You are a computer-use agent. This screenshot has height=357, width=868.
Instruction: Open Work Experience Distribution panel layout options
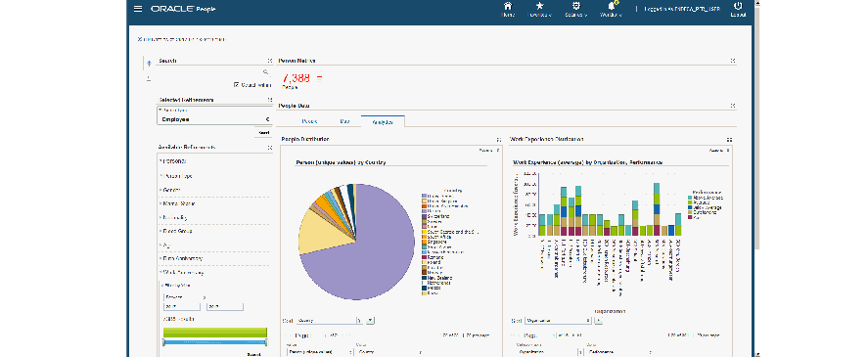pyautogui.click(x=729, y=140)
